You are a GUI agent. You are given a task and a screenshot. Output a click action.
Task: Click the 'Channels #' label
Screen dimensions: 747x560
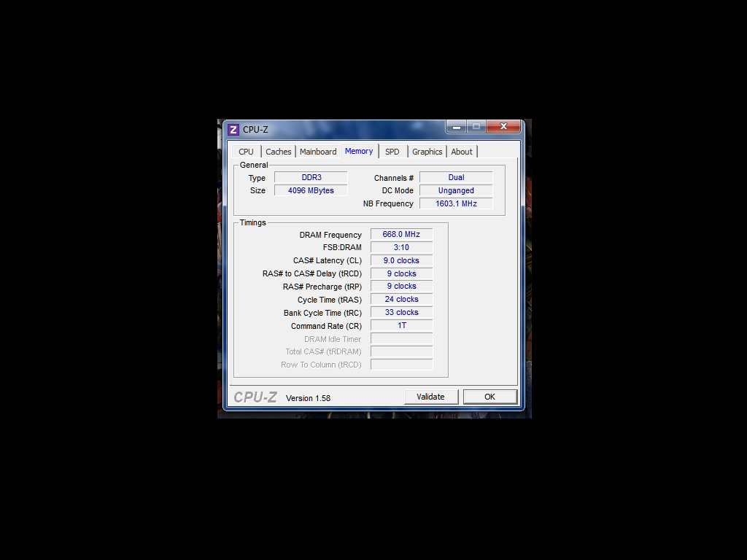(x=394, y=178)
